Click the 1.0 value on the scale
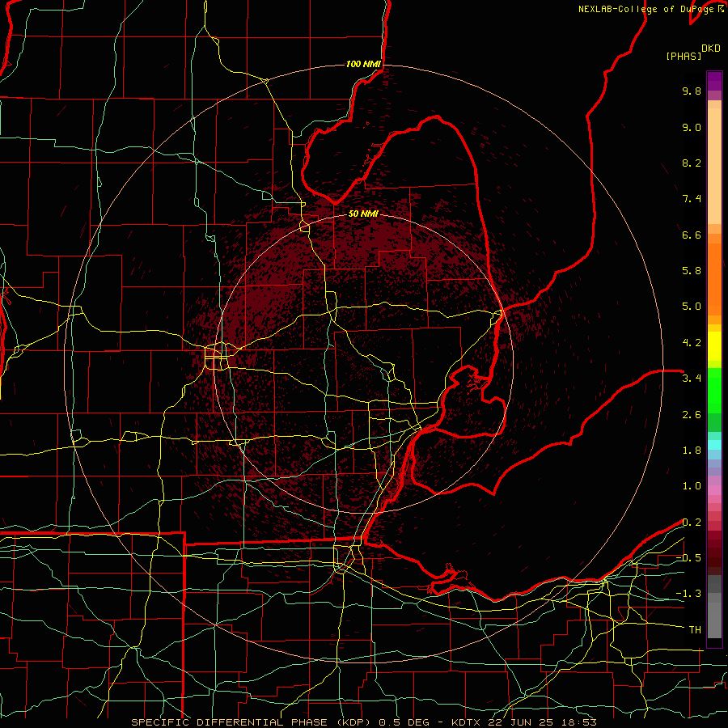This screenshot has width=728, height=728. 692,486
